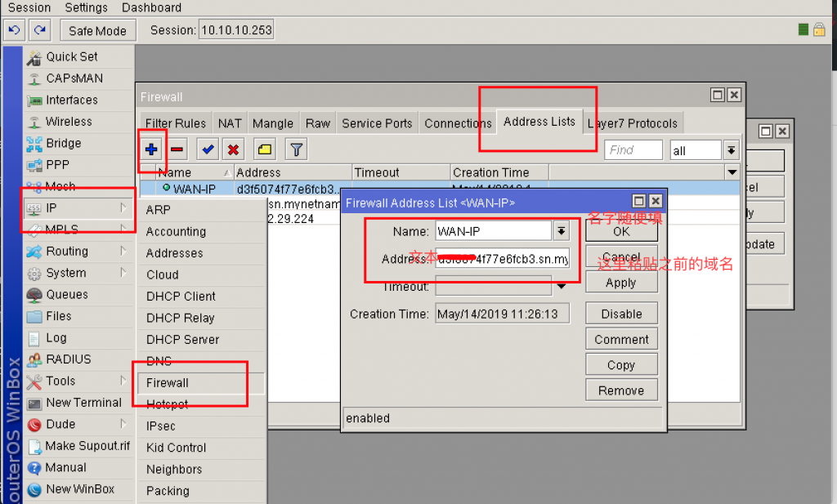Switch to Raw tab
The width and height of the screenshot is (837, 504).
[x=318, y=123]
